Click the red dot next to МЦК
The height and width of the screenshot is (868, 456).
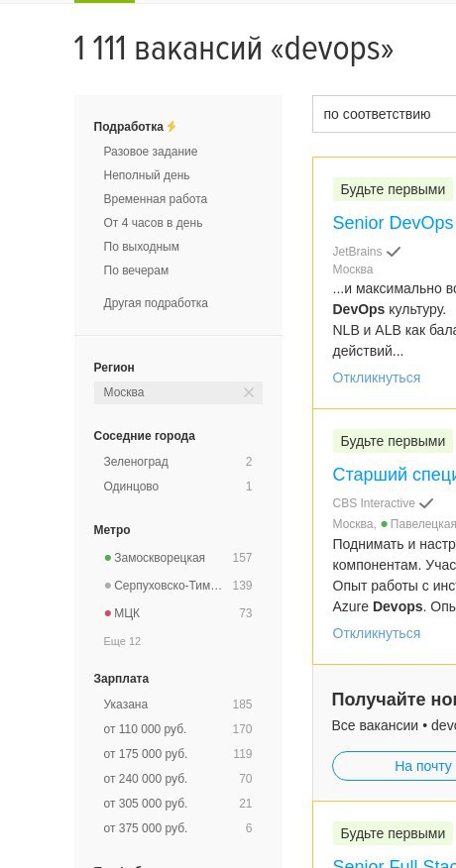click(x=108, y=613)
